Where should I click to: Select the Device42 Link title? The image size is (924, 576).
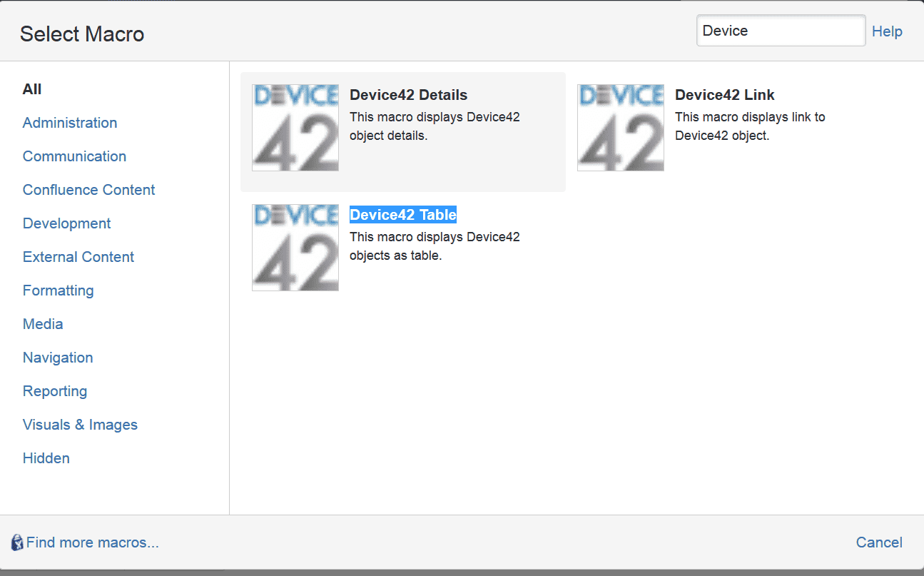724,95
